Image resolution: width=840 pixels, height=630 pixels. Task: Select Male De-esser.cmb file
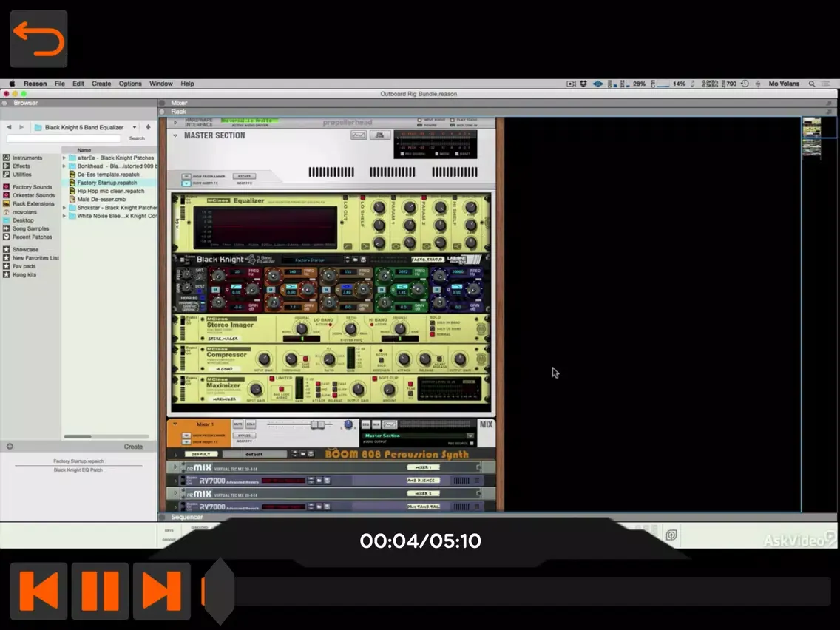101,200
